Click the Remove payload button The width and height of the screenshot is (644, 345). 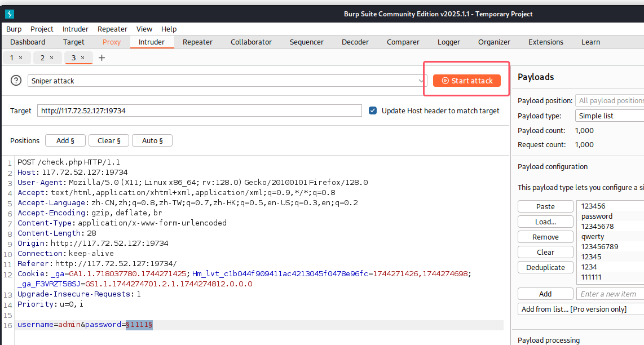[x=545, y=237]
